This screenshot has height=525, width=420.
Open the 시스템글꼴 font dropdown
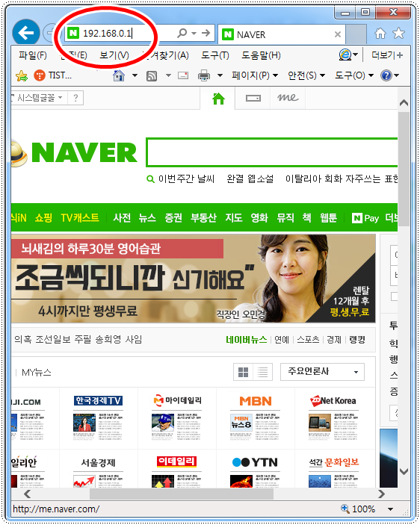[39, 98]
